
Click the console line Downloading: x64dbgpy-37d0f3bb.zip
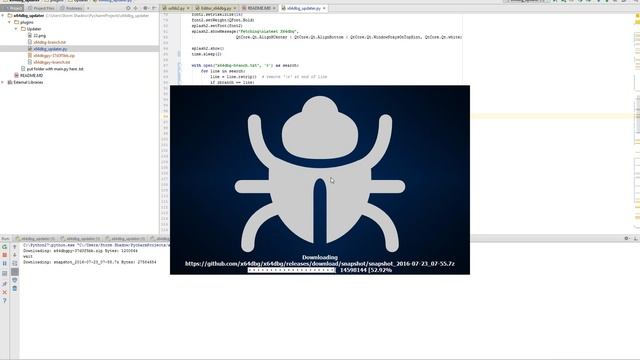tap(80, 251)
